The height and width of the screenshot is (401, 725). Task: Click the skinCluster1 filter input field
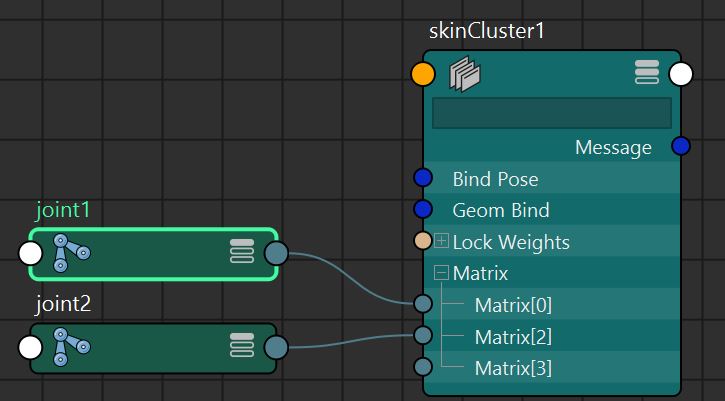pyautogui.click(x=551, y=112)
